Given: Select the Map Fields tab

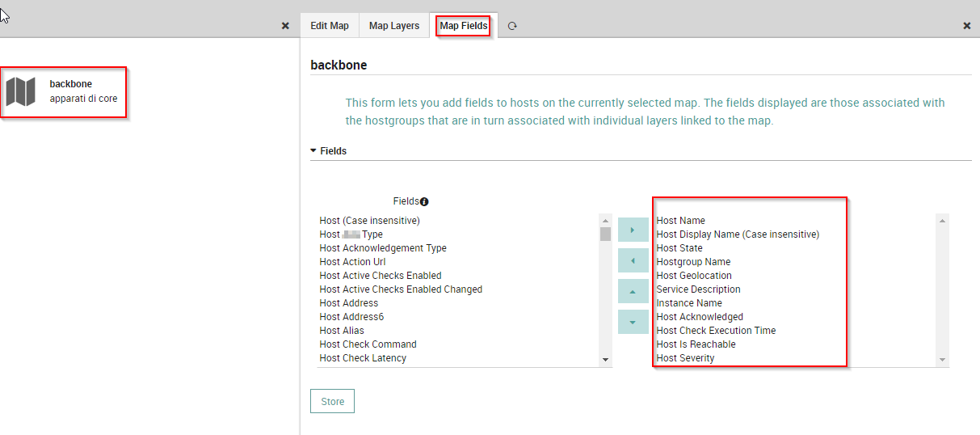Looking at the screenshot, I should pyautogui.click(x=464, y=26).
